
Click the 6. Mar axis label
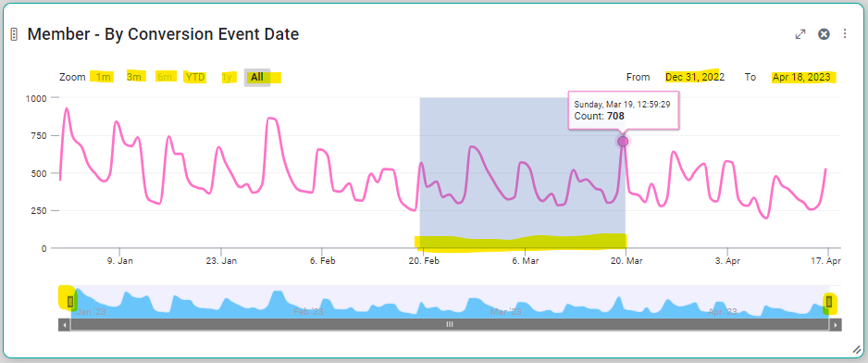pos(525,260)
